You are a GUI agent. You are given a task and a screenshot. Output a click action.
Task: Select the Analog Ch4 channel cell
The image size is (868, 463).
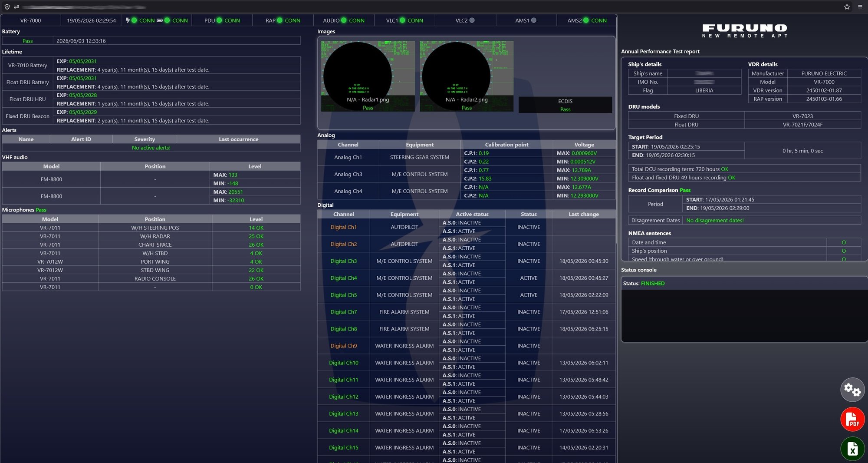click(x=348, y=191)
